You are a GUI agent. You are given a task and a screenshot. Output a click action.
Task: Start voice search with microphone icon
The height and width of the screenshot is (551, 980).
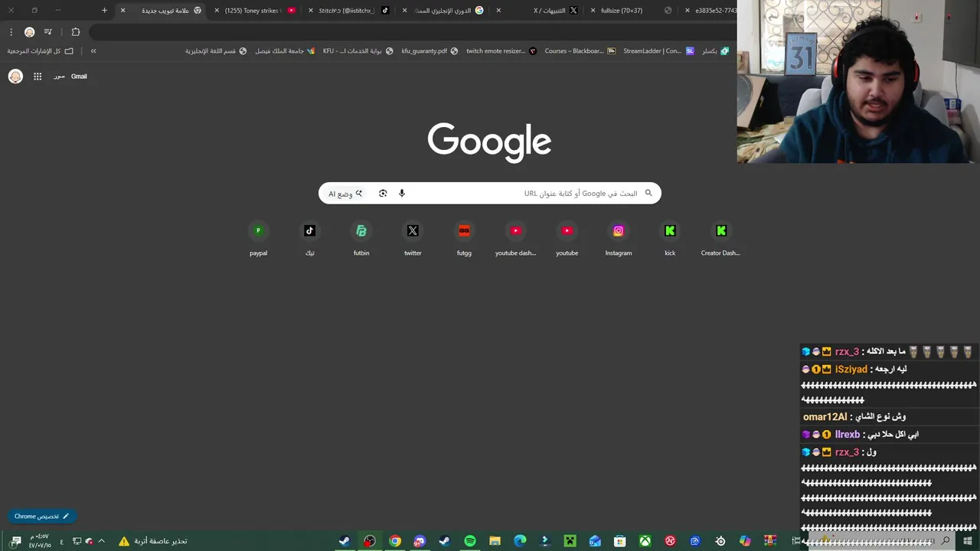click(x=402, y=194)
